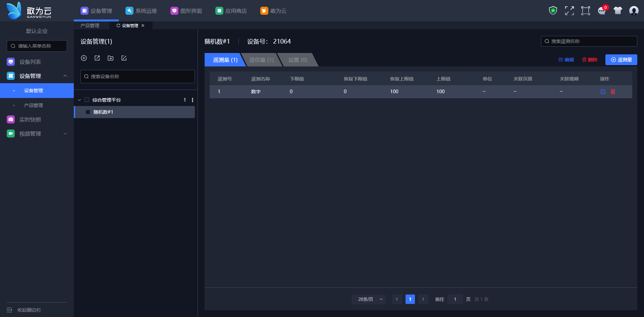Screen dimensions: 644x317
Task: Open the three-dot menu for 综合管理平台
Action: [192, 100]
